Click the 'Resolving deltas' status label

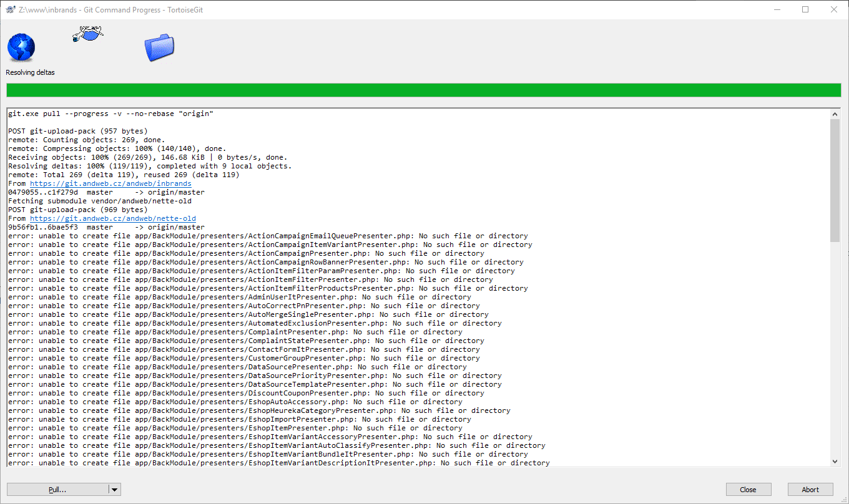(x=31, y=72)
